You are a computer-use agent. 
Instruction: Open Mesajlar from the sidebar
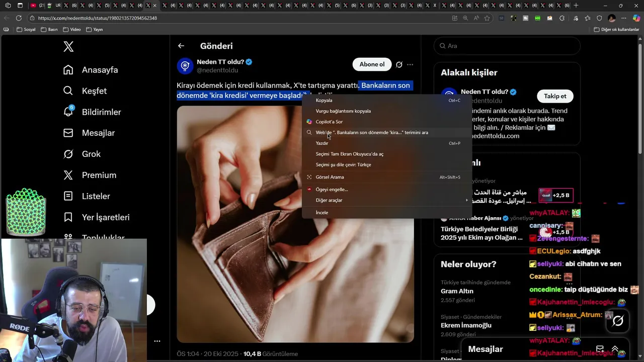[89, 133]
